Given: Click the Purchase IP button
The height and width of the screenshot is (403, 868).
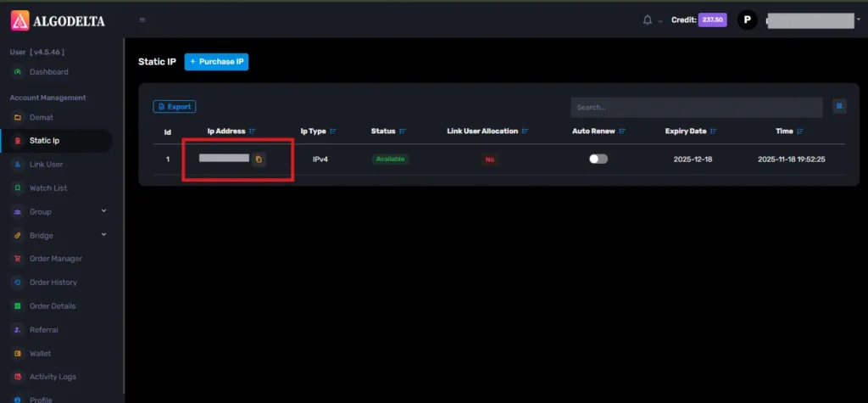Looking at the screenshot, I should (216, 62).
